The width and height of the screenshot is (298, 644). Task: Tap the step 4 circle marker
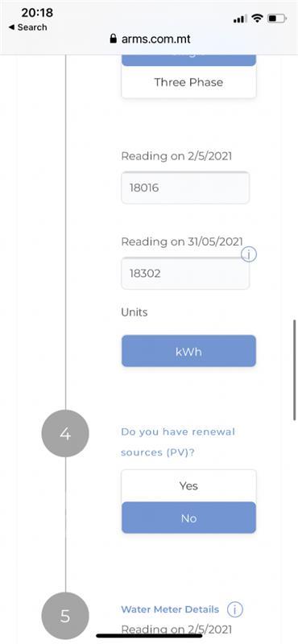[x=65, y=433]
